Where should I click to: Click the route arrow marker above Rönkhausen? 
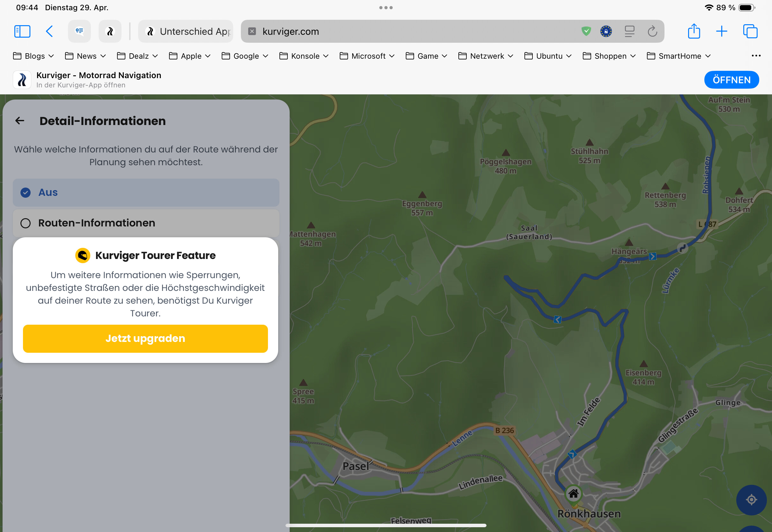coord(572,454)
